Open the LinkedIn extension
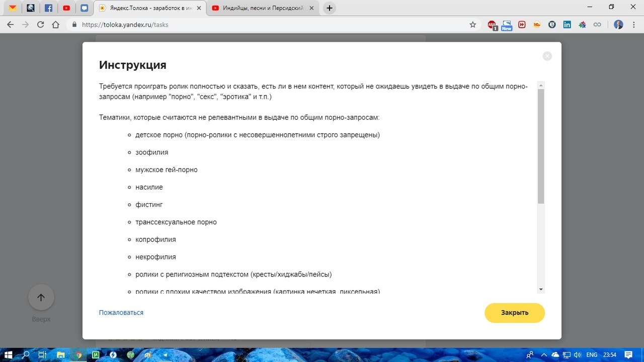Screen dimensions: 644x362 click(x=567, y=25)
